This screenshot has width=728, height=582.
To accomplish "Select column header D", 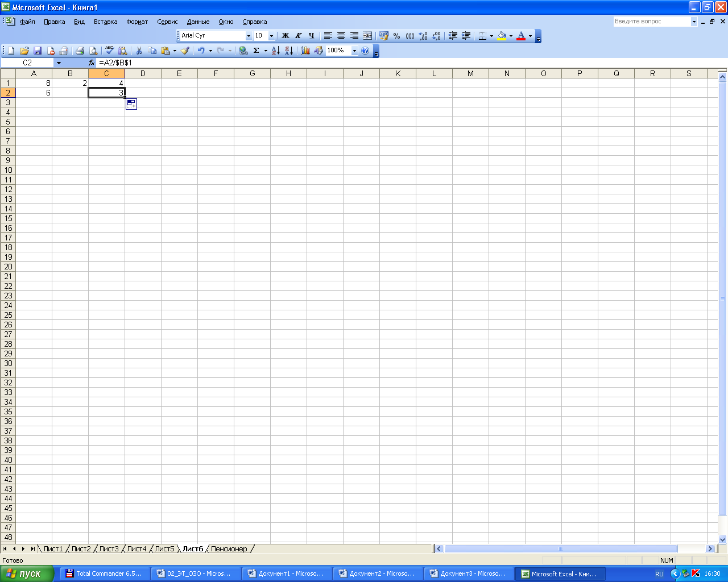I will [x=143, y=73].
